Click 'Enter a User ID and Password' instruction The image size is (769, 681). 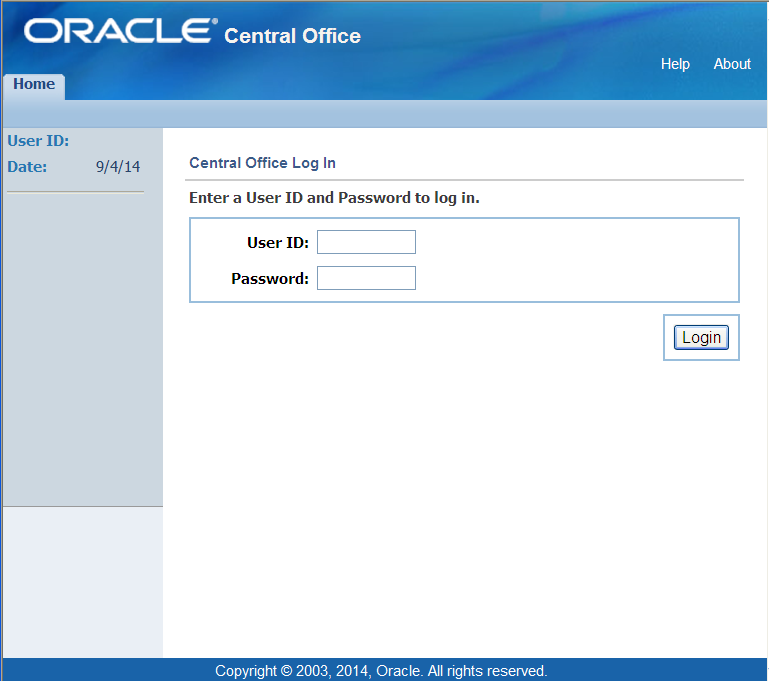(x=334, y=198)
